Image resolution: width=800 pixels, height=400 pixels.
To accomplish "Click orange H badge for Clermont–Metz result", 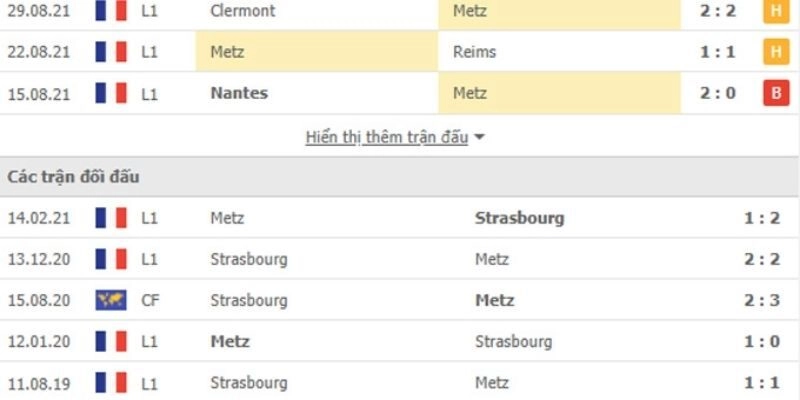I will pyautogui.click(x=776, y=11).
